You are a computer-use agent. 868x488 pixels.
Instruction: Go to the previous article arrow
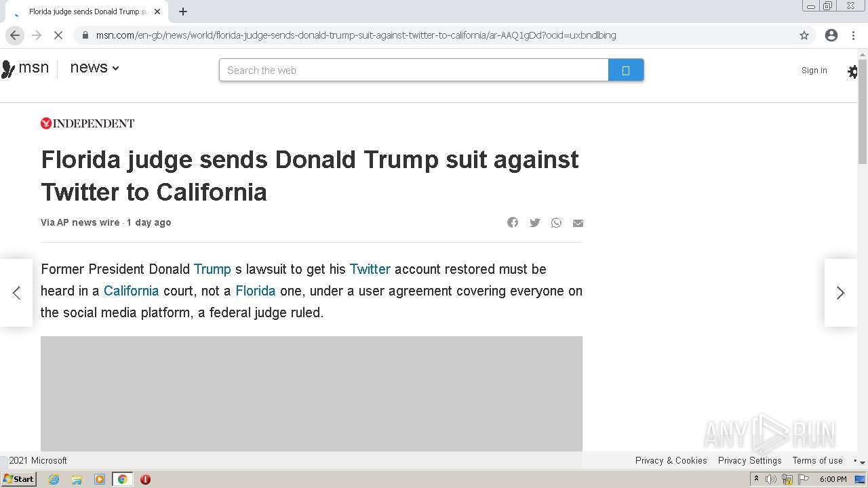click(16, 293)
